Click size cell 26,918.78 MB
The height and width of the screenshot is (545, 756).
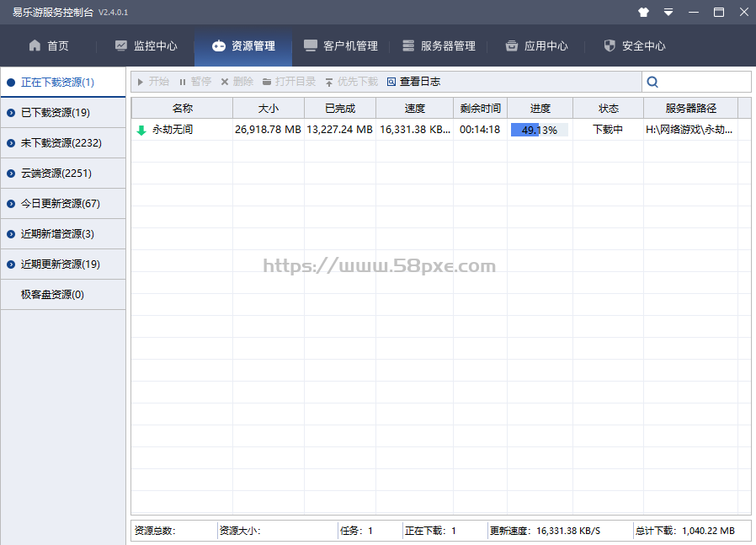click(268, 130)
